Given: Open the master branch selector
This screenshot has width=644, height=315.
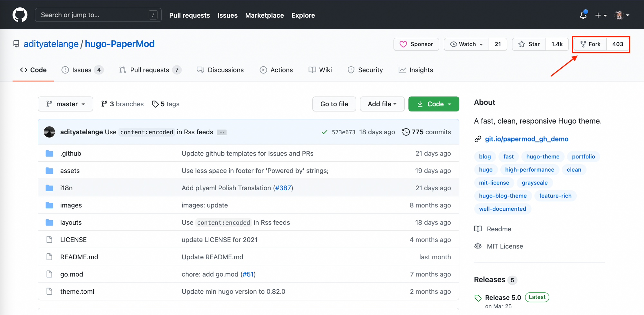Looking at the screenshot, I should coord(65,104).
